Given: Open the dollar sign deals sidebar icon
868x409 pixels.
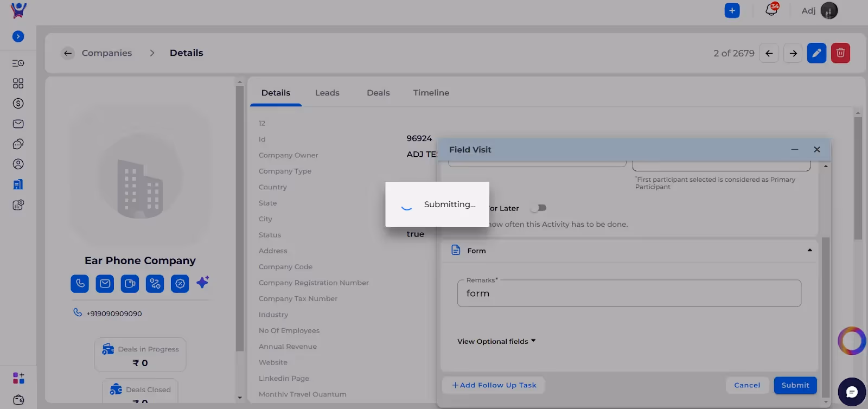Looking at the screenshot, I should [18, 104].
